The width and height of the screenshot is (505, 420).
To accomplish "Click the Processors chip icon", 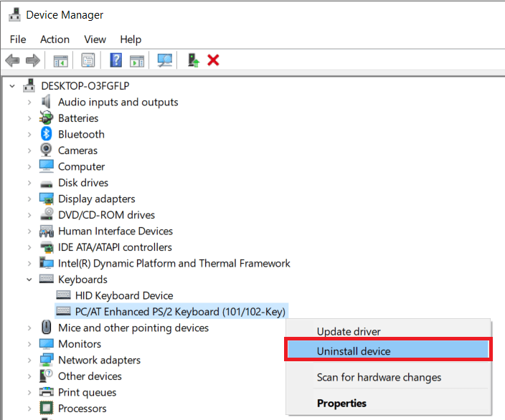I will coord(47,408).
